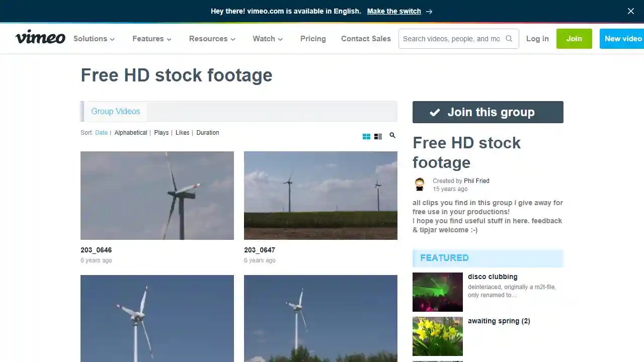This screenshot has height=362, width=644.
Task: Click the Vimeo logo
Action: pyautogui.click(x=40, y=37)
